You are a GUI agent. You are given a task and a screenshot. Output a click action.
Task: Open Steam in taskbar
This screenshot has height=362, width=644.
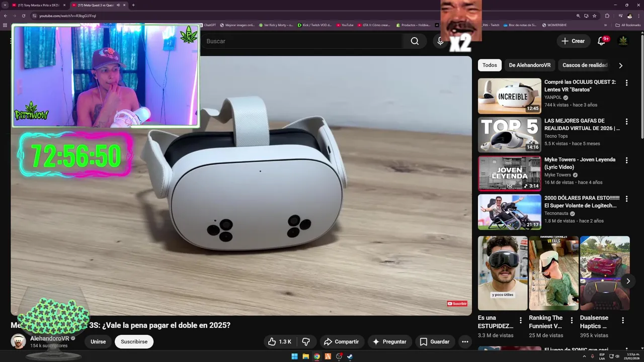(x=350, y=356)
